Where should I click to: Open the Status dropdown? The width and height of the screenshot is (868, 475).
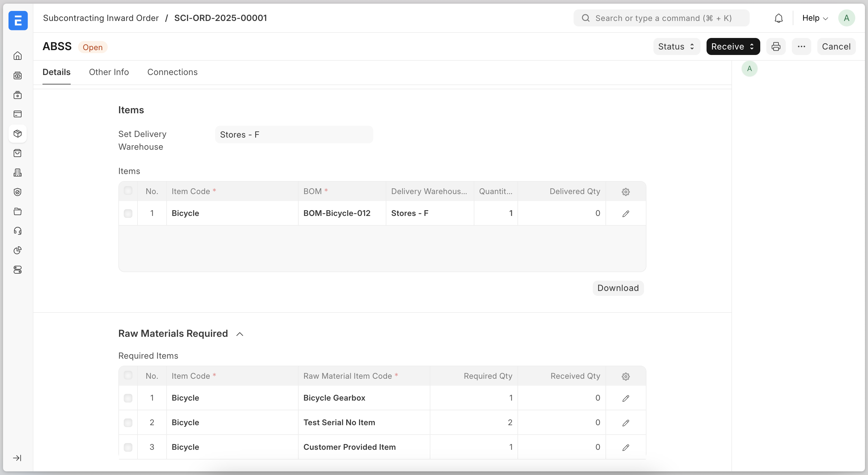tap(676, 46)
